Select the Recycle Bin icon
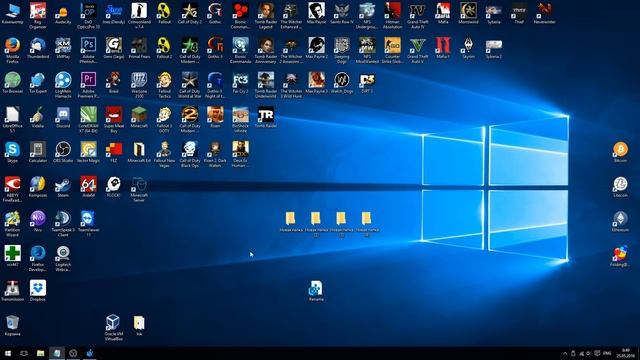This screenshot has width=640, height=360. click(12, 323)
